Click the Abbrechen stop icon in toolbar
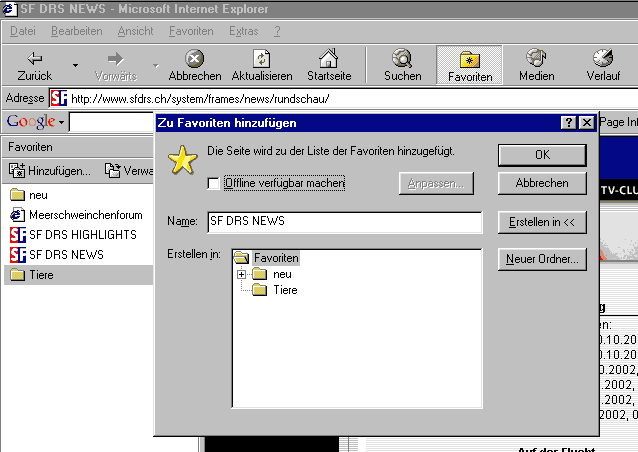This screenshot has width=638, height=452. coord(195,58)
